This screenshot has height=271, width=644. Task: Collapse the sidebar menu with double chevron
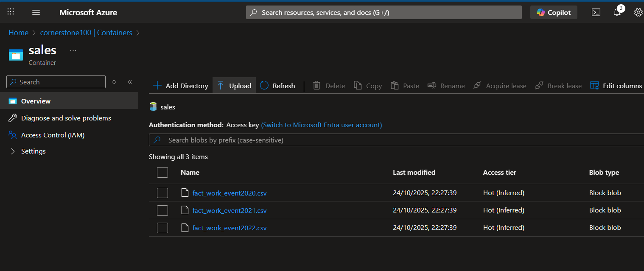pos(130,82)
